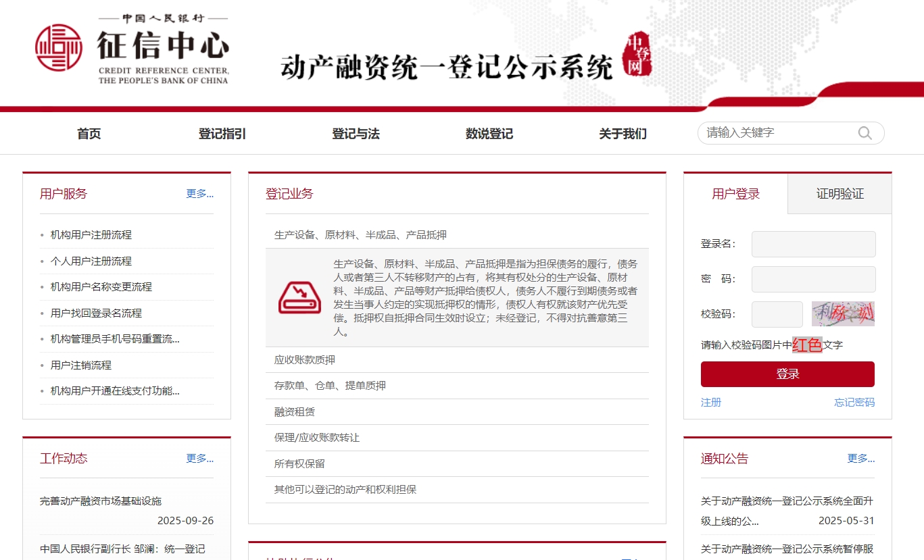Click 更多 link in 通知公告 panel
Viewport: 924px width, 560px height.
pos(861,458)
